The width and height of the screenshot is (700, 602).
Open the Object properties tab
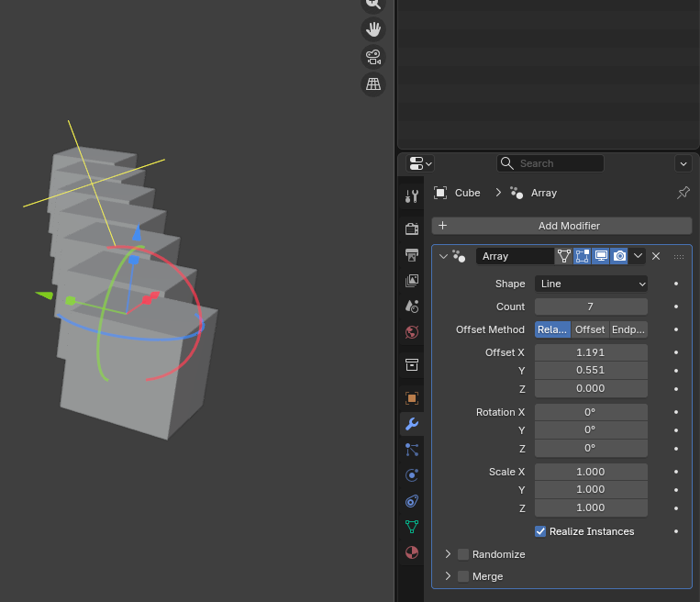(412, 398)
